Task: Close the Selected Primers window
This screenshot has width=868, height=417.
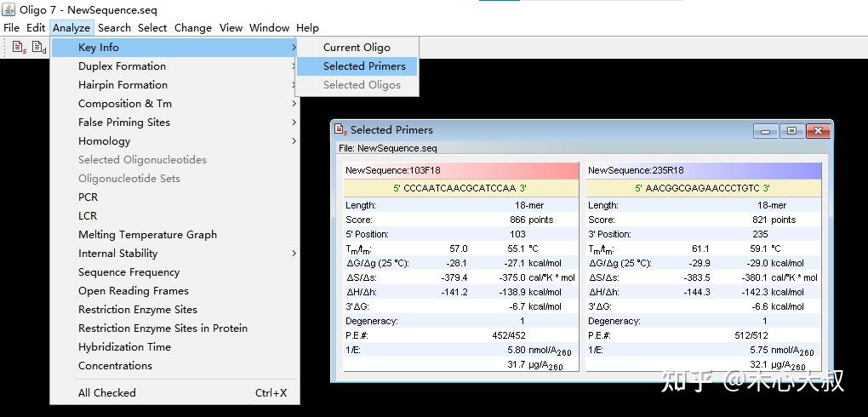Action: click(818, 131)
